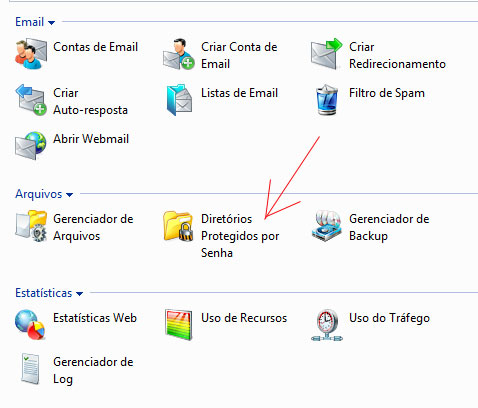Click the Diretórios Protegidos por Senha link
478x408 pixels.
(x=240, y=236)
